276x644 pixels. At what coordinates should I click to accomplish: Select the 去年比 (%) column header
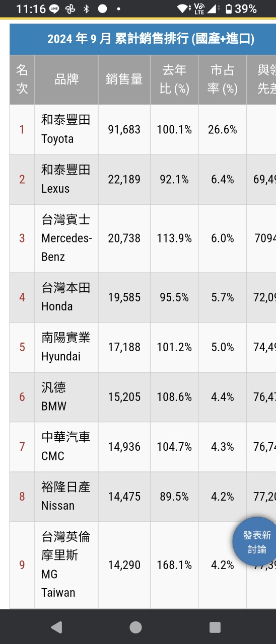[174, 79]
